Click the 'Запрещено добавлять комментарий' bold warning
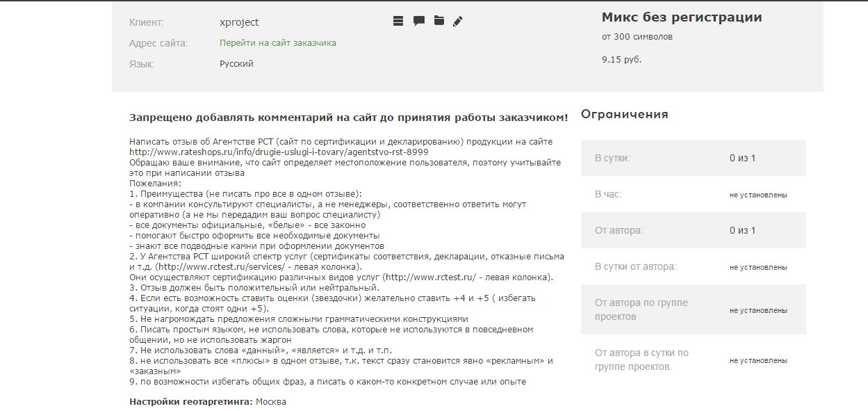Image resolution: width=868 pixels, height=411 pixels. [349, 118]
